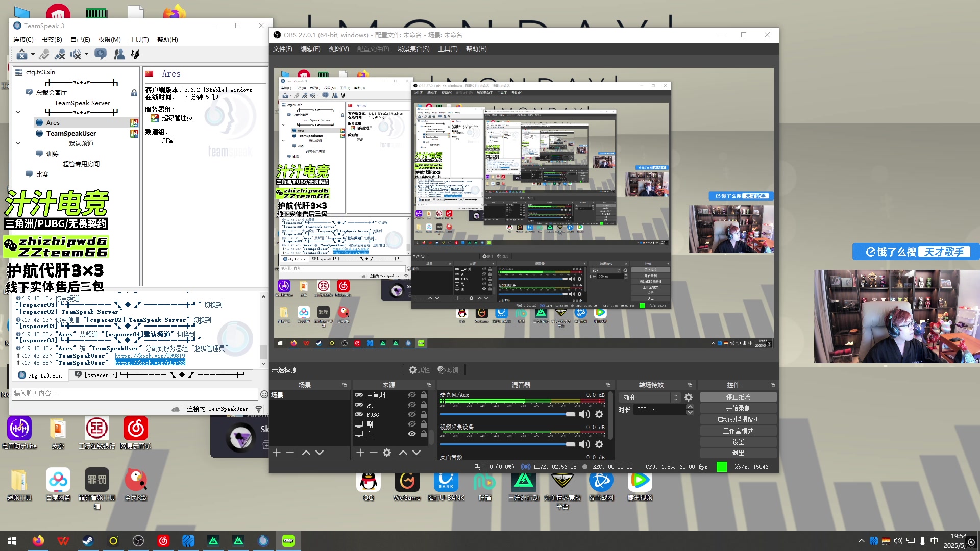Image resolution: width=980 pixels, height=551 pixels.
Task: Open 视频采集设备 mixer settings gear
Action: (599, 444)
